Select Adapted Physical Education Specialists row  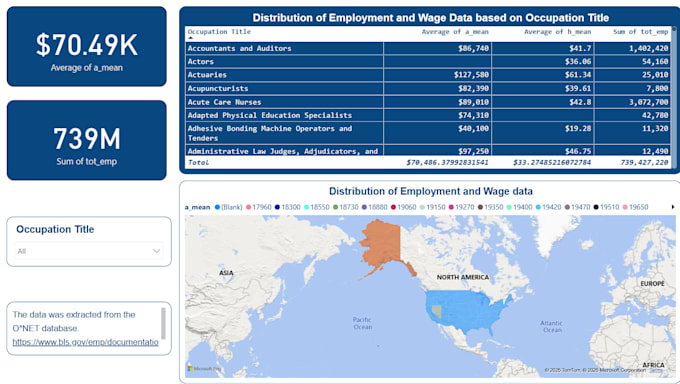428,115
